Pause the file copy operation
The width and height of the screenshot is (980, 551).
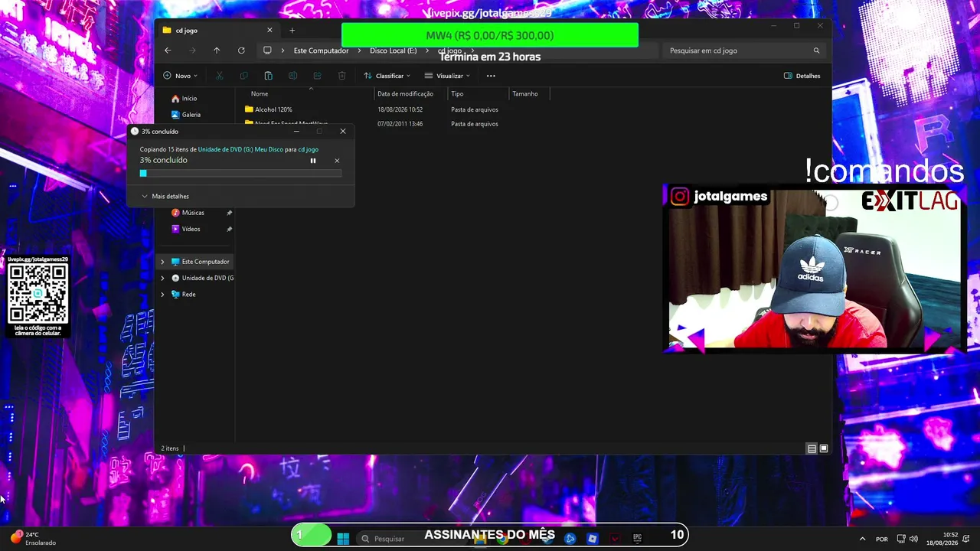pyautogui.click(x=312, y=161)
